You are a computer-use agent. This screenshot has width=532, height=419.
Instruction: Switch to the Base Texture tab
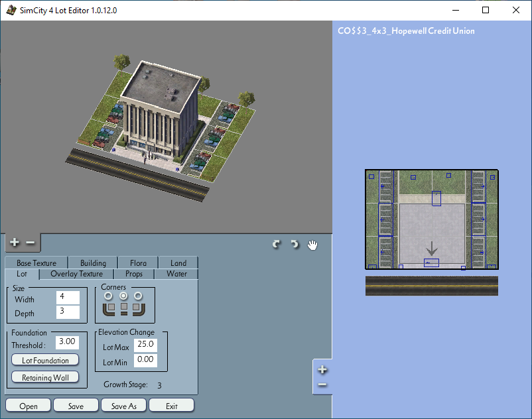[36, 263]
